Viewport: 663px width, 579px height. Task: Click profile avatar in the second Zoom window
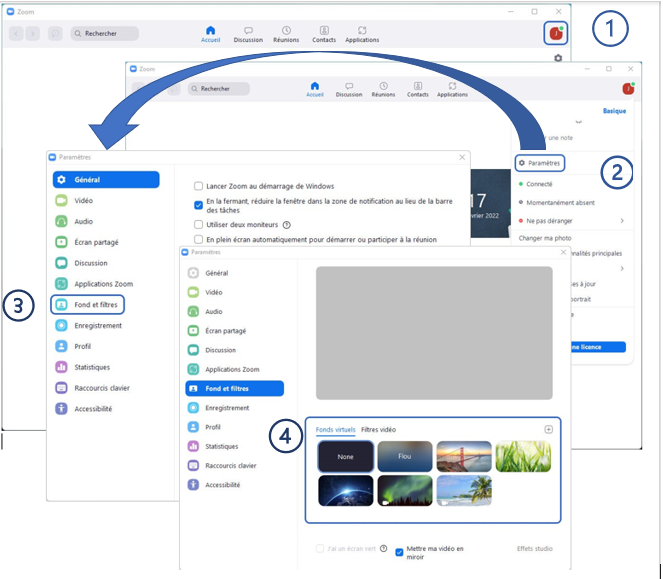(628, 88)
